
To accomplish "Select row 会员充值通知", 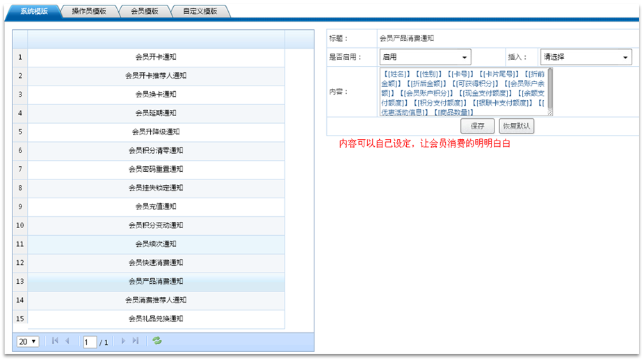I will coord(156,207).
